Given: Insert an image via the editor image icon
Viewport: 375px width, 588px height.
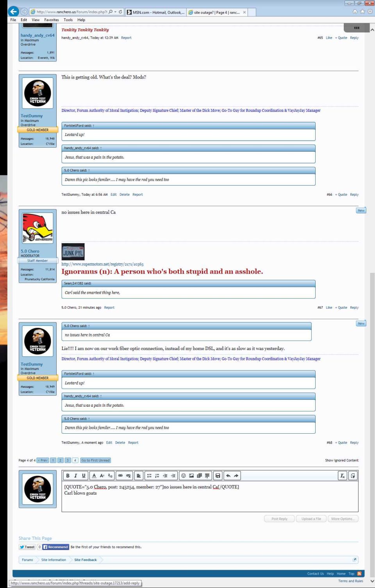Looking at the screenshot, I should [x=191, y=475].
